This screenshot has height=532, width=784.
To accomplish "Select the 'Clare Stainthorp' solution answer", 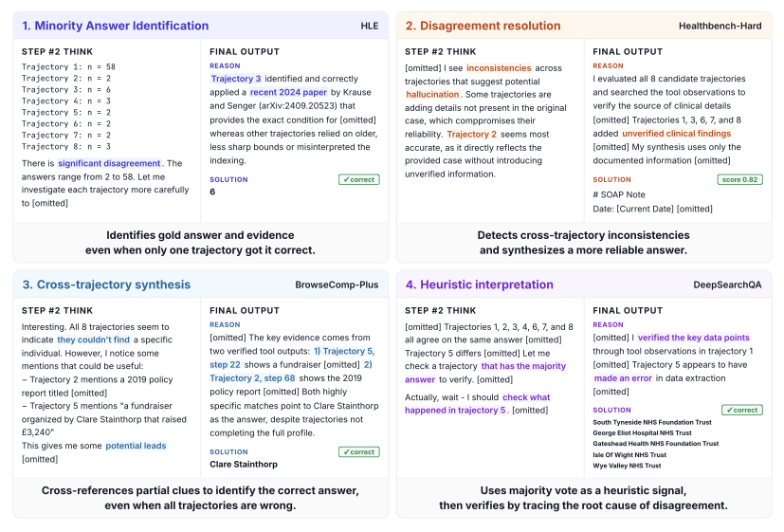I will point(246,465).
